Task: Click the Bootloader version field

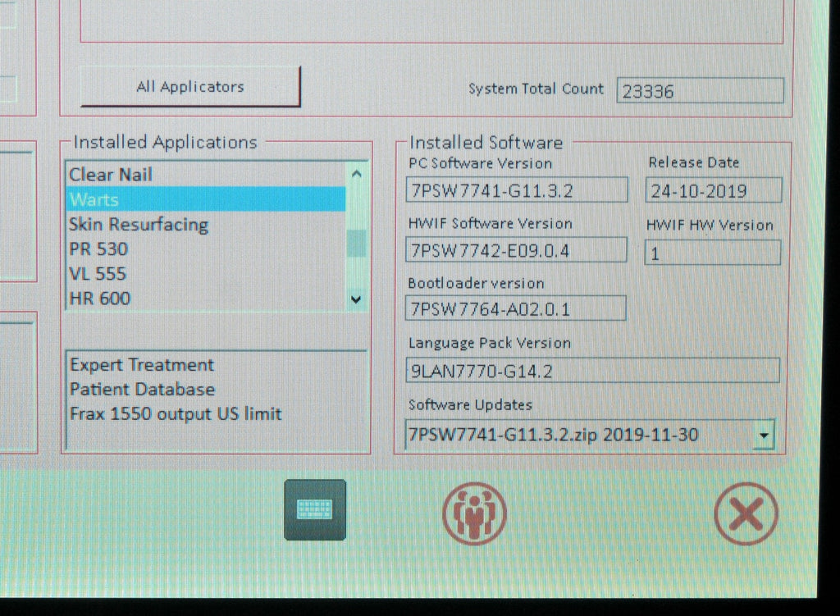Action: pos(515,308)
